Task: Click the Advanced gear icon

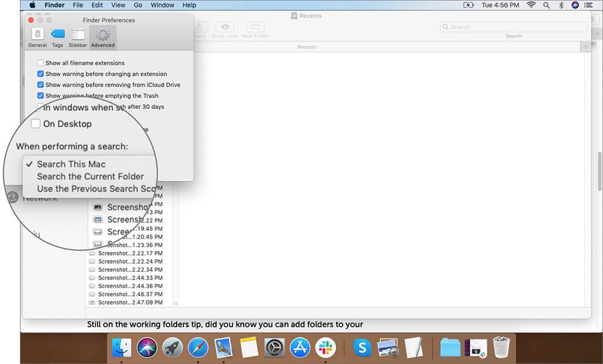Action: (102, 35)
